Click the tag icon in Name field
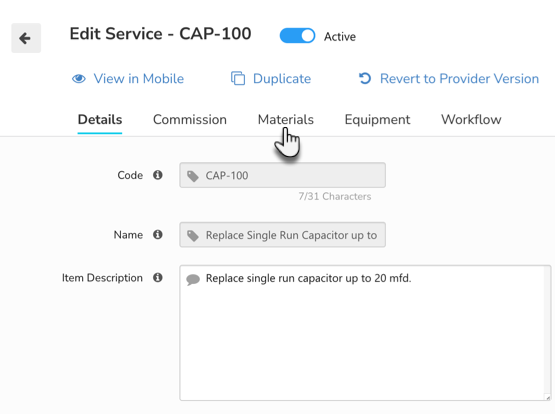The image size is (556, 414). [193, 235]
